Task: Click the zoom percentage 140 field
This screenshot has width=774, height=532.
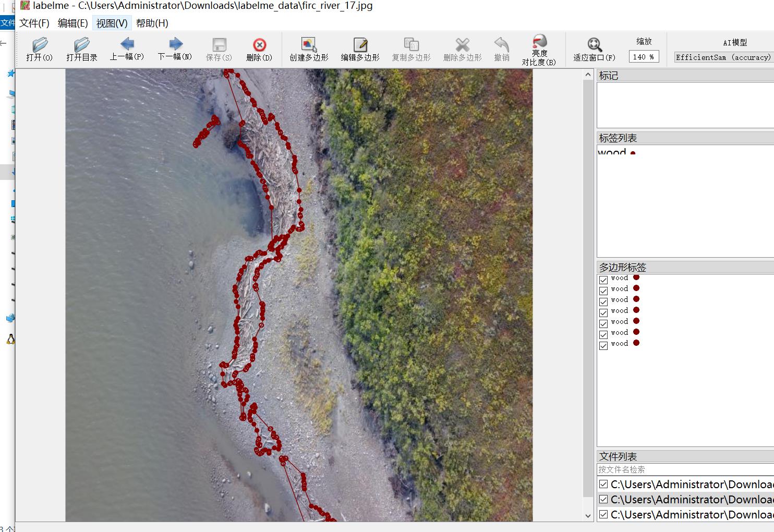Action: [644, 57]
